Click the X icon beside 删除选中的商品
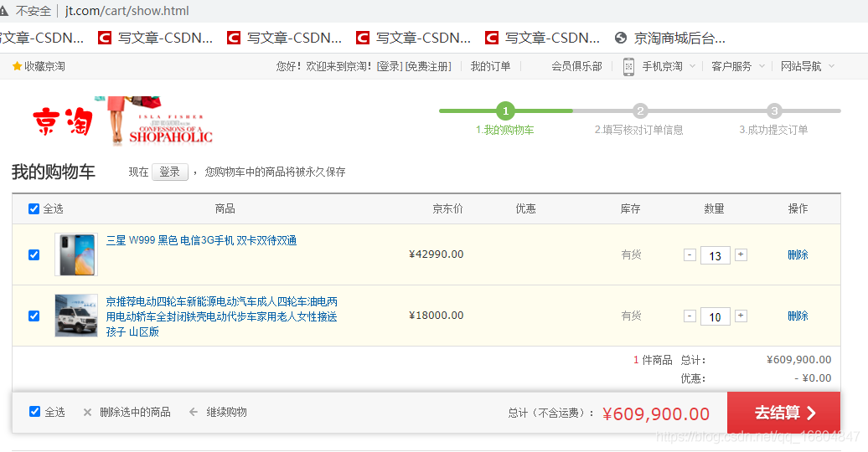Viewport: 868px width, 452px height. tap(87, 412)
